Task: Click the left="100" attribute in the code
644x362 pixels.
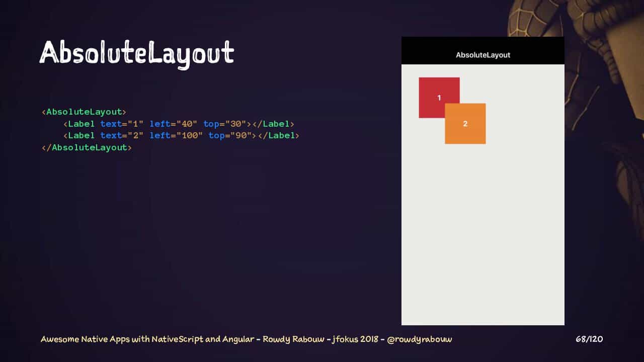Action: click(x=176, y=135)
